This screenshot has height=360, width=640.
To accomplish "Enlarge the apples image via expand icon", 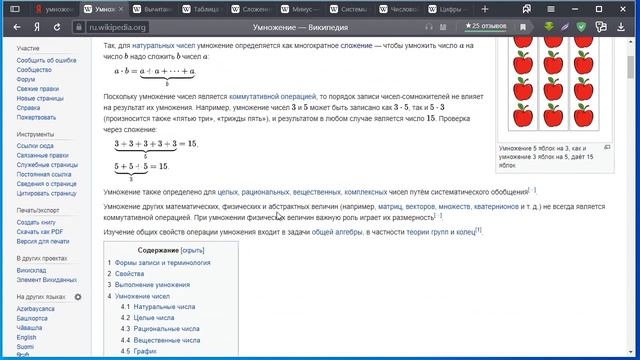I will tap(607, 147).
